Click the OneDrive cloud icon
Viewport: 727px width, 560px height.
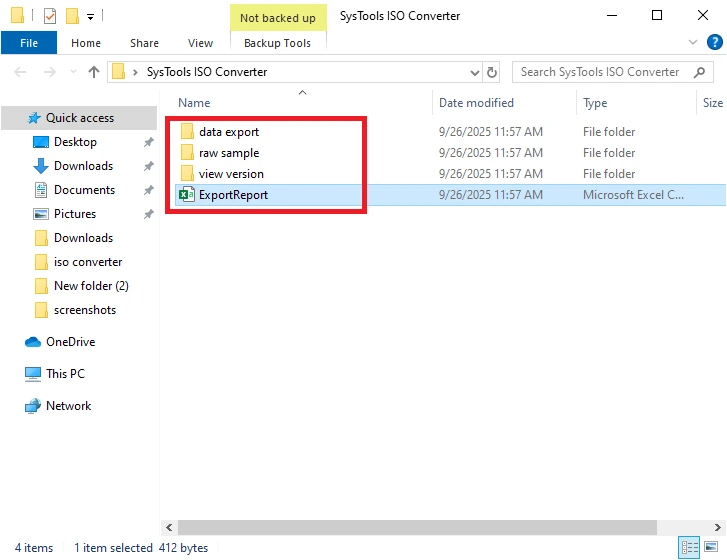[32, 342]
